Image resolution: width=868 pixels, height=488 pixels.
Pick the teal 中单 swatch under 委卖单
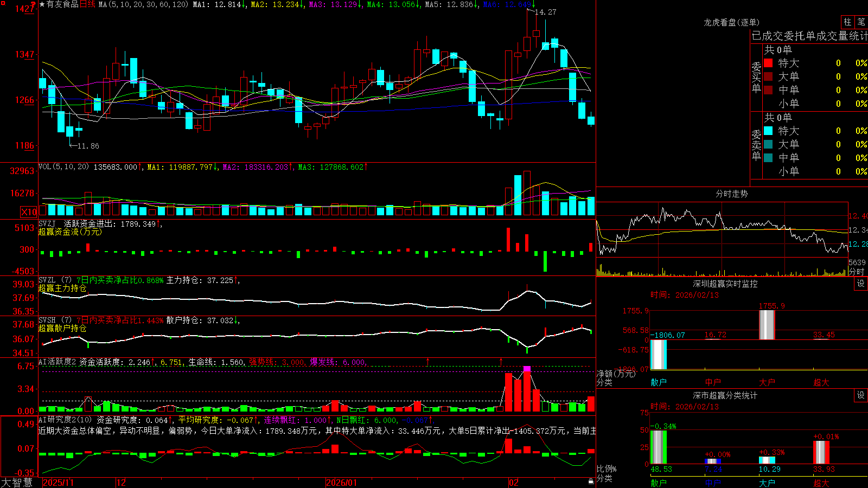pyautogui.click(x=768, y=158)
